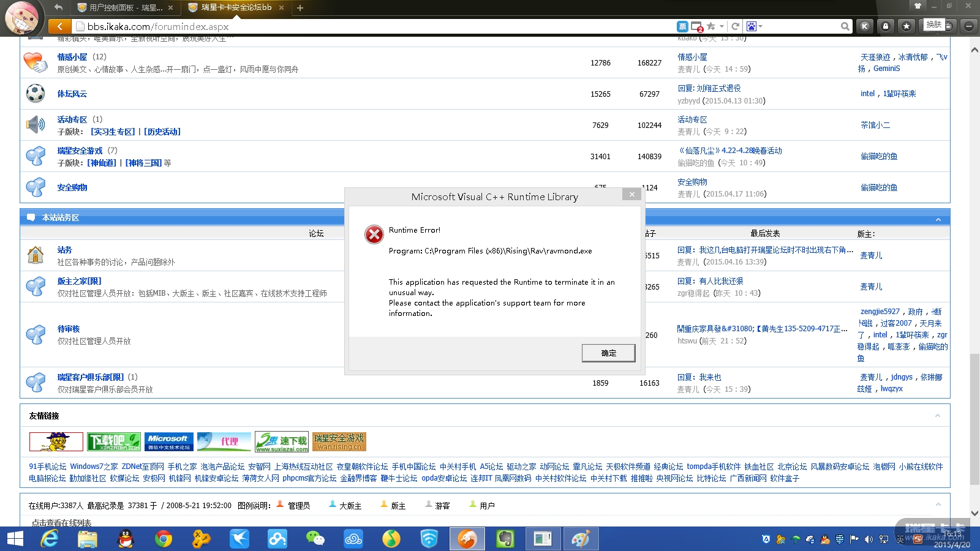Collapse the 友情链接 section
The image size is (980, 551).
(x=938, y=416)
